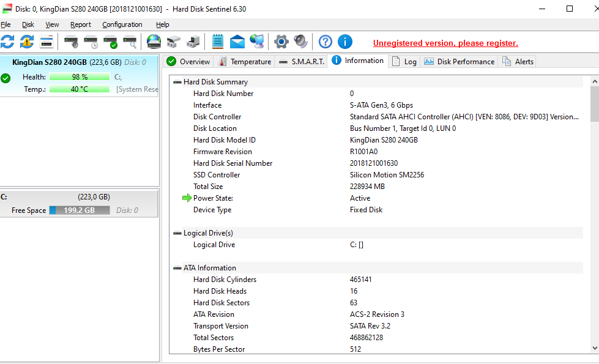The height and width of the screenshot is (364, 599).
Task: Open help with the question mark icon
Action: [326, 42]
